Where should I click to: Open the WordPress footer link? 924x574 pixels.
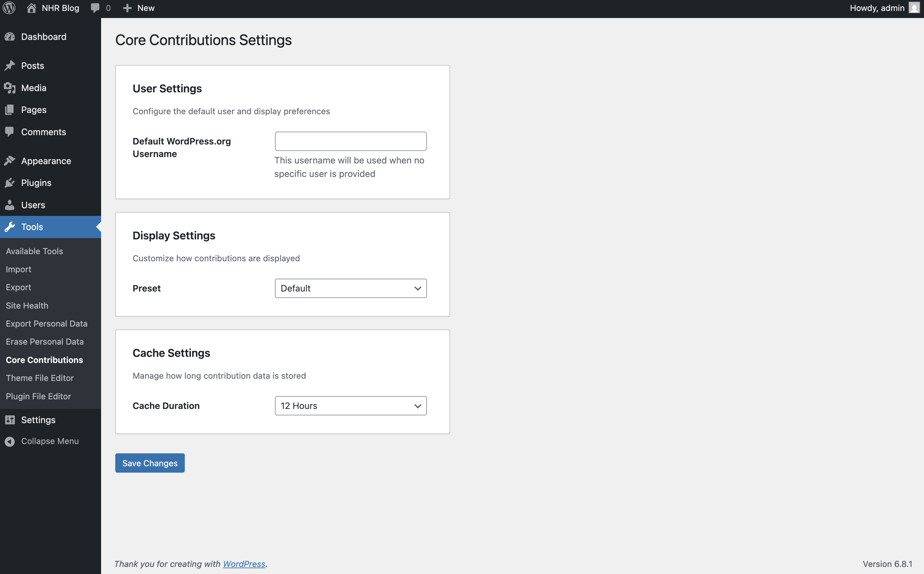click(x=244, y=564)
